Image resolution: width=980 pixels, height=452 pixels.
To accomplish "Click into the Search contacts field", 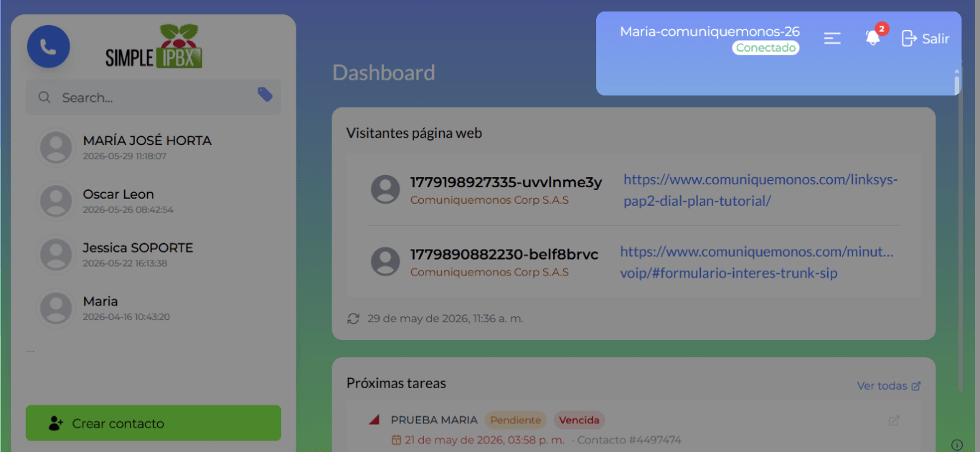I will click(x=154, y=98).
